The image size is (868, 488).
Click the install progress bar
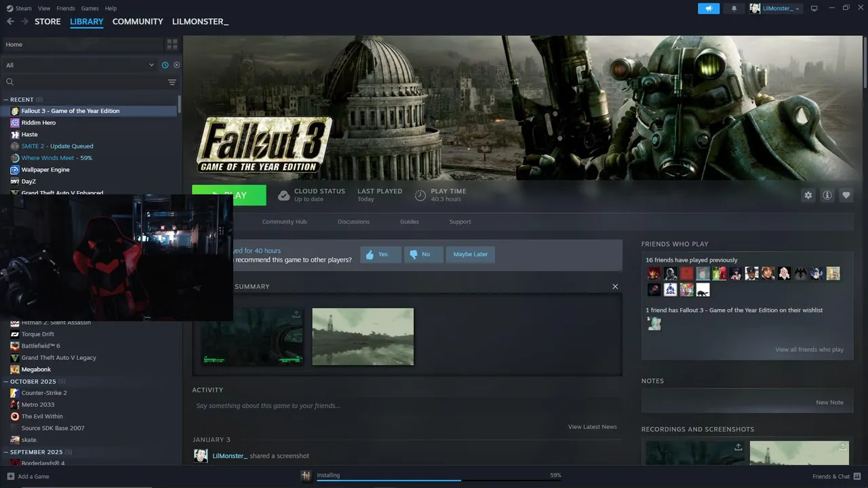(x=439, y=480)
